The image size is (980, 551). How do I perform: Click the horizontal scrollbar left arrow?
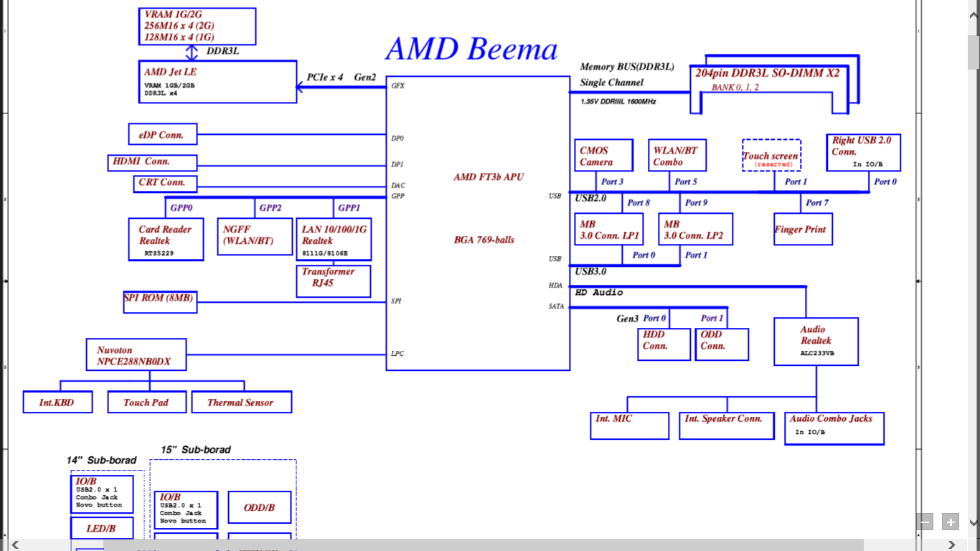pos(14,545)
